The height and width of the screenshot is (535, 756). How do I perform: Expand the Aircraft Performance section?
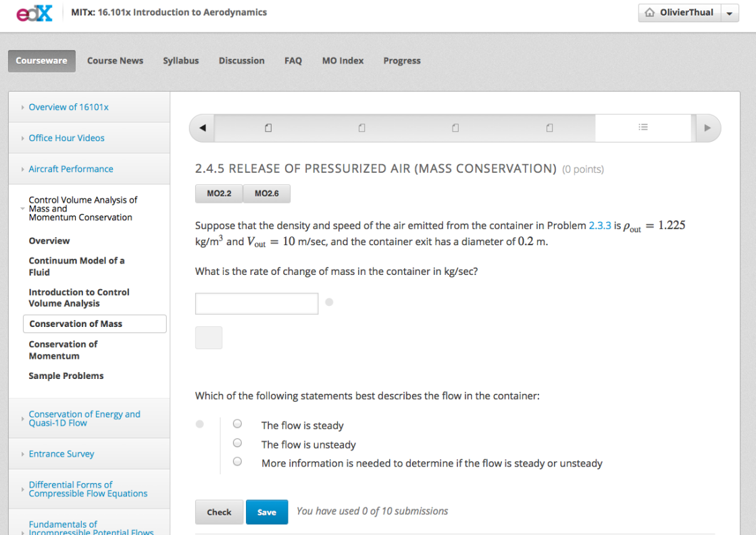[71, 169]
